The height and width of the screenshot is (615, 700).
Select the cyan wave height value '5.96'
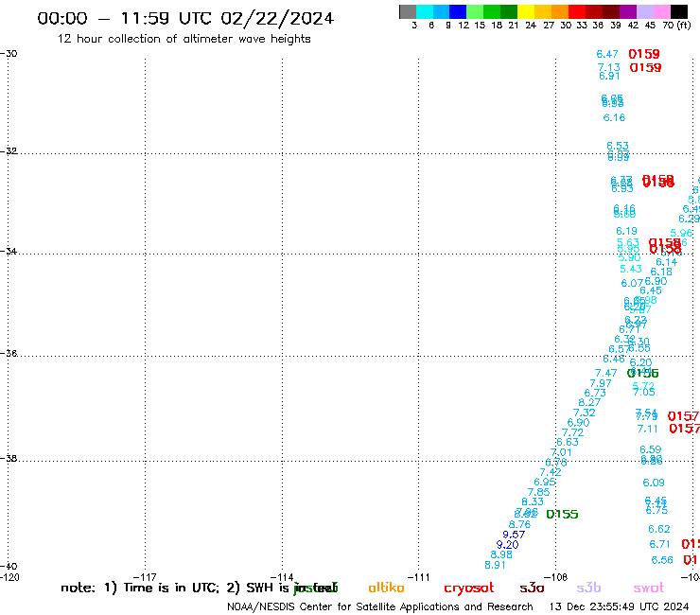click(681, 233)
